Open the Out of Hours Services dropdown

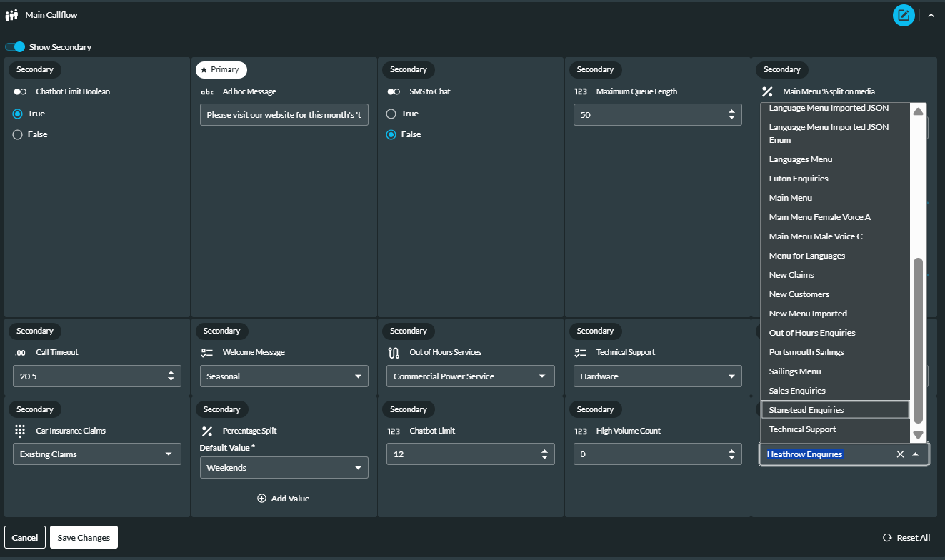pos(471,376)
